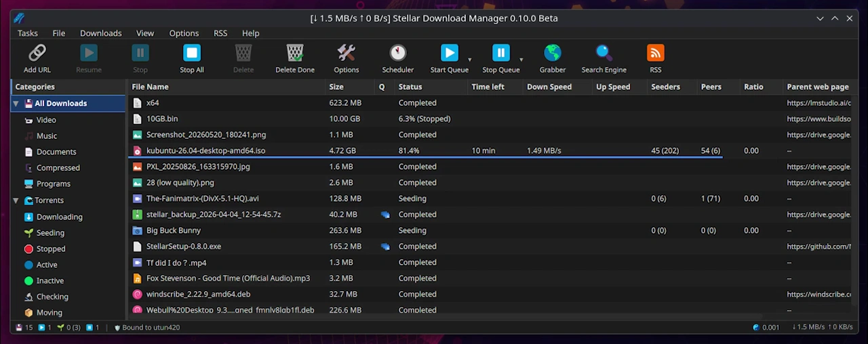This screenshot has width=868, height=344.
Task: Click the Start Queue play icon
Action: click(x=450, y=53)
